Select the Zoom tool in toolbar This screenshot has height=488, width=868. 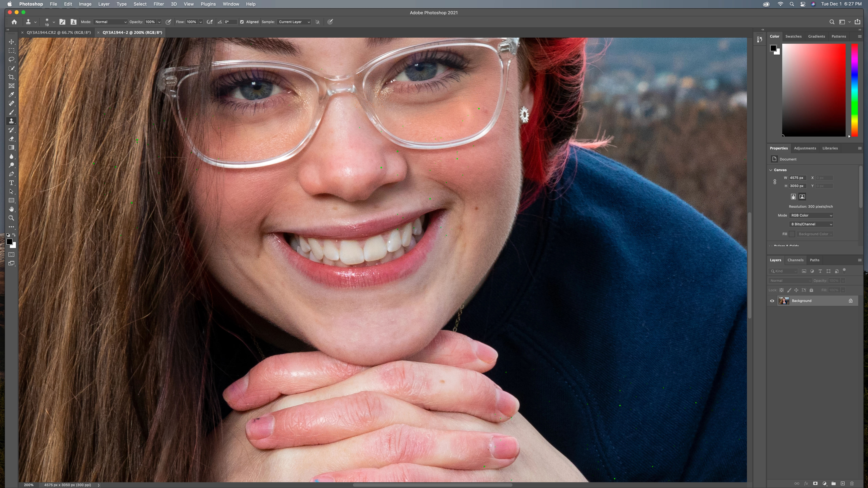tap(12, 218)
